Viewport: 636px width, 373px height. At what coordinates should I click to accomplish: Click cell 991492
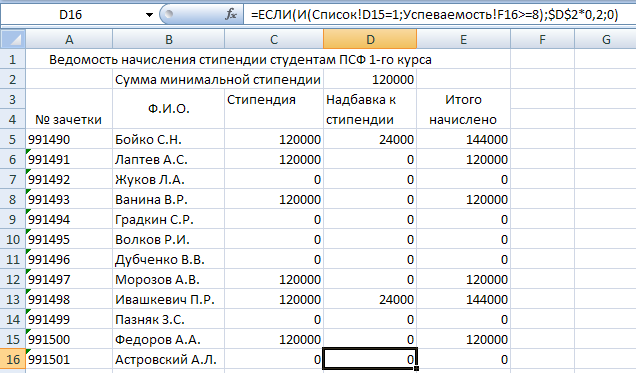[x=69, y=179]
